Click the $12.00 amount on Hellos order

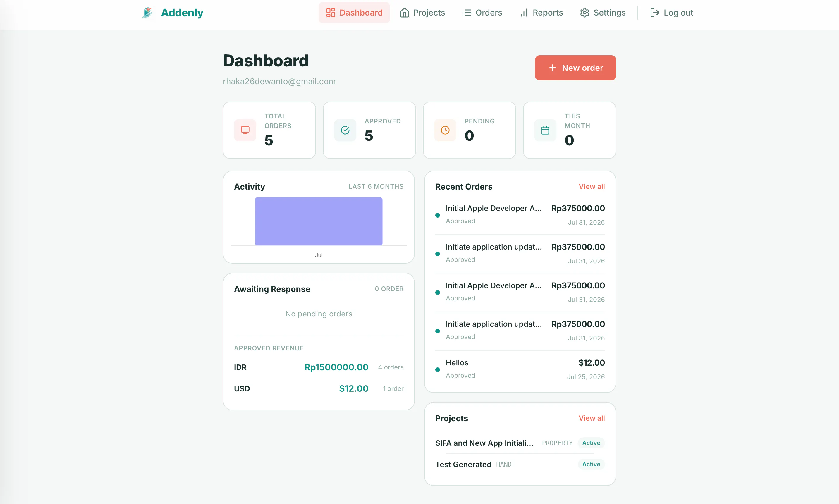(592, 363)
